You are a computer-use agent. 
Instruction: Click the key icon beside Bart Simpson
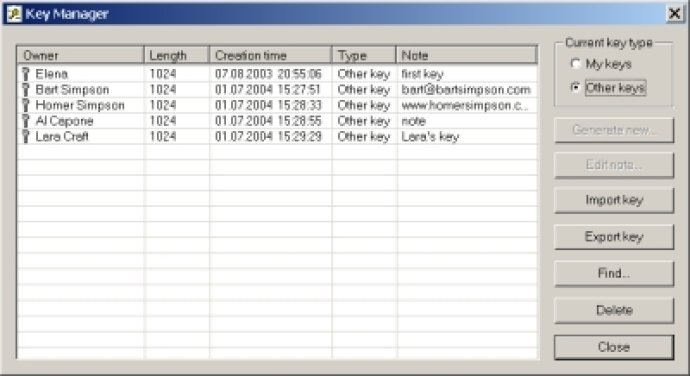[26, 89]
